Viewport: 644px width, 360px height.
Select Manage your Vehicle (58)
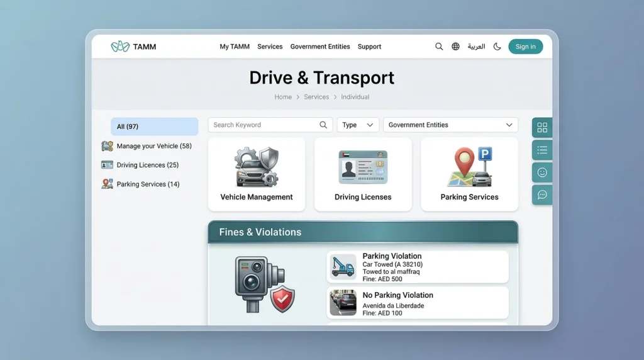pos(154,146)
